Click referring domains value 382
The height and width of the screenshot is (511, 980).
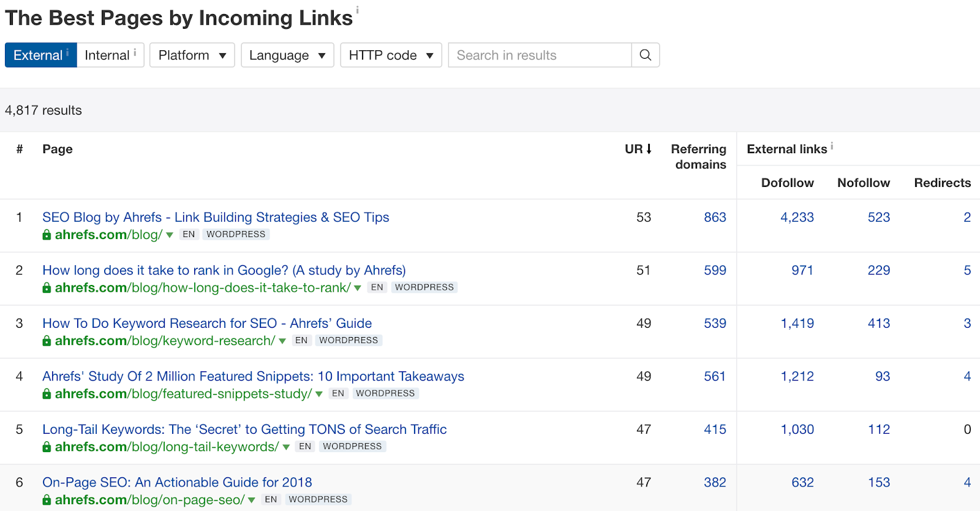pos(715,483)
